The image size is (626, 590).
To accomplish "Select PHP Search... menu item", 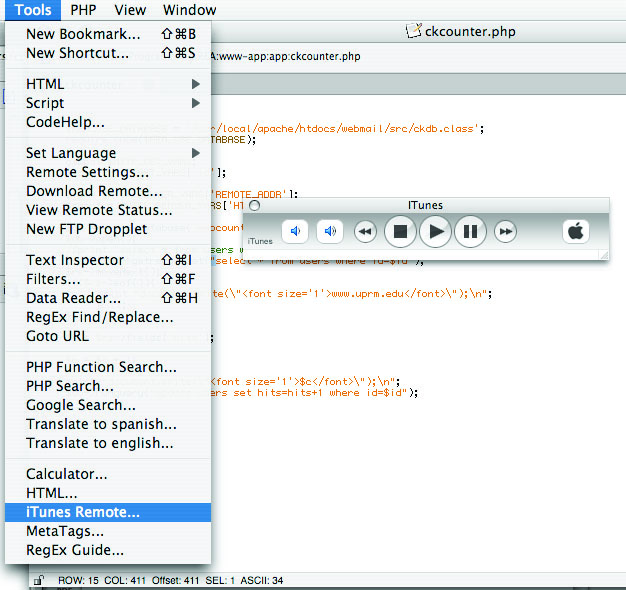I will coord(108,386).
